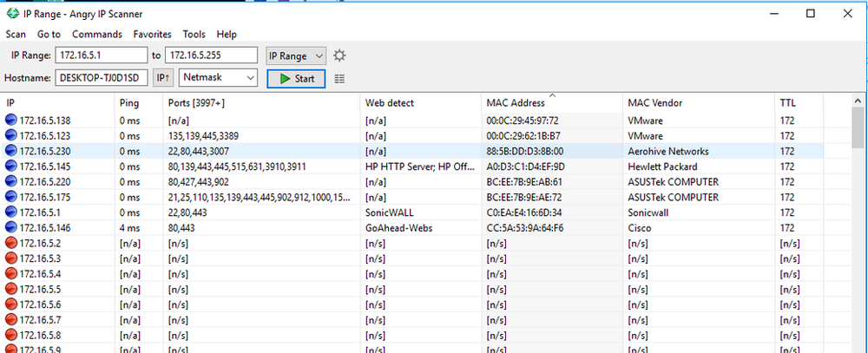Open the Tools menu
Viewport: 868px width, 353px height.
[194, 35]
